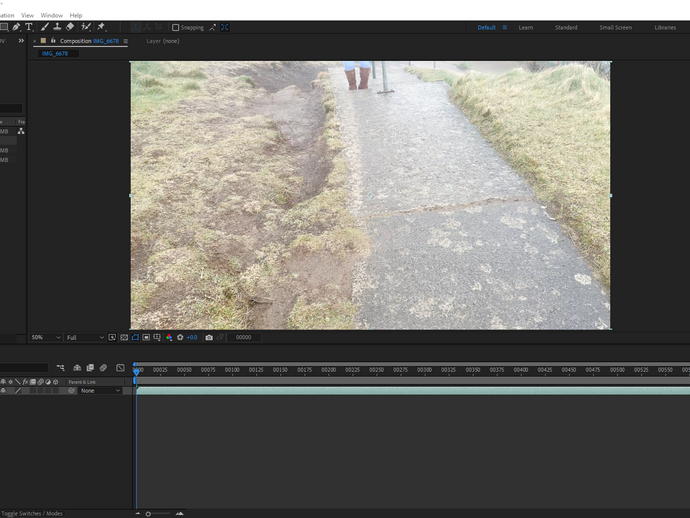
Task: Select the Brush tool
Action: pyautogui.click(x=44, y=27)
